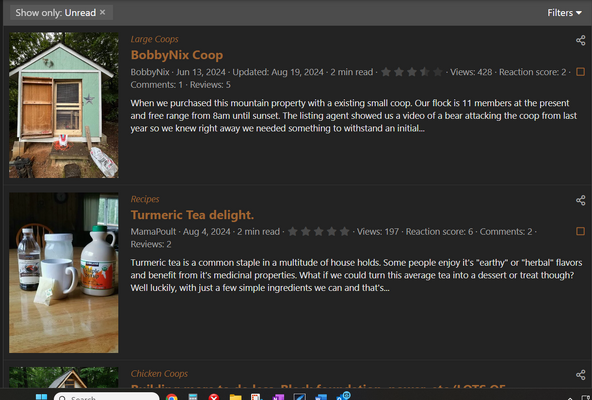592x400 pixels.
Task: Open the Windows Start menu
Action: point(42,397)
